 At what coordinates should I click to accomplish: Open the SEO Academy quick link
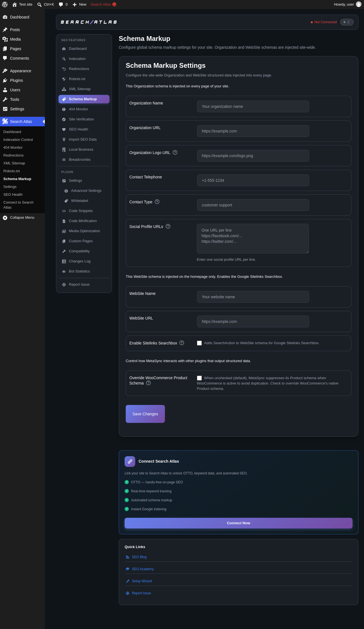point(143,569)
